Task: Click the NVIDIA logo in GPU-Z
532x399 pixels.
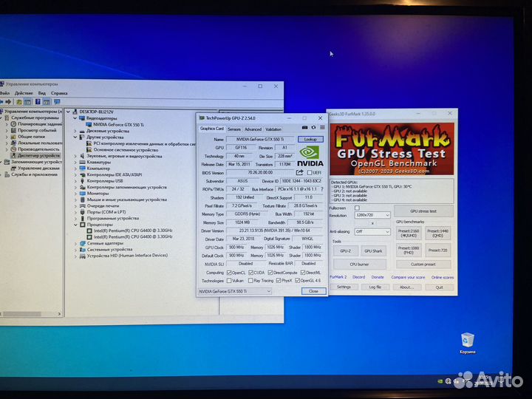Action: [310, 157]
